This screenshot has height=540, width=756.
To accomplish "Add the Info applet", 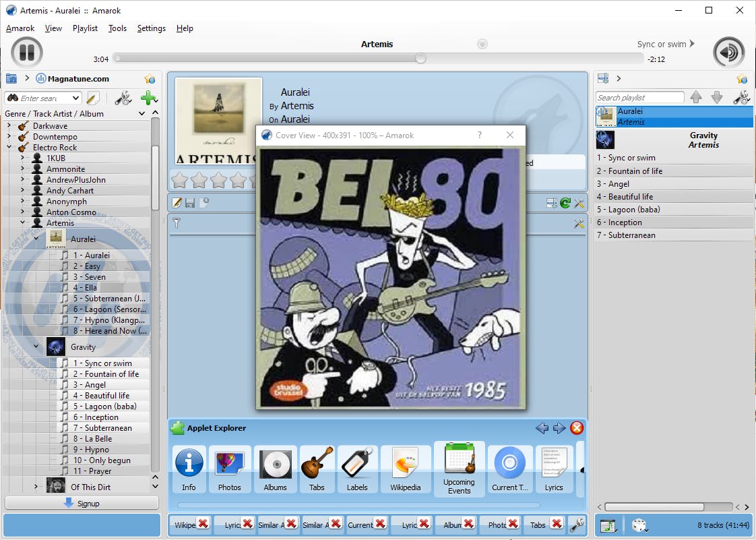I will coord(189,469).
